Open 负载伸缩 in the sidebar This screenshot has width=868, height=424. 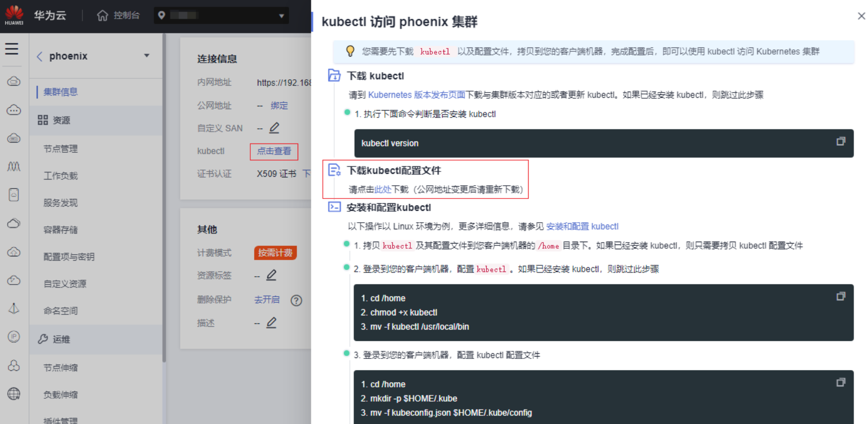point(60,395)
